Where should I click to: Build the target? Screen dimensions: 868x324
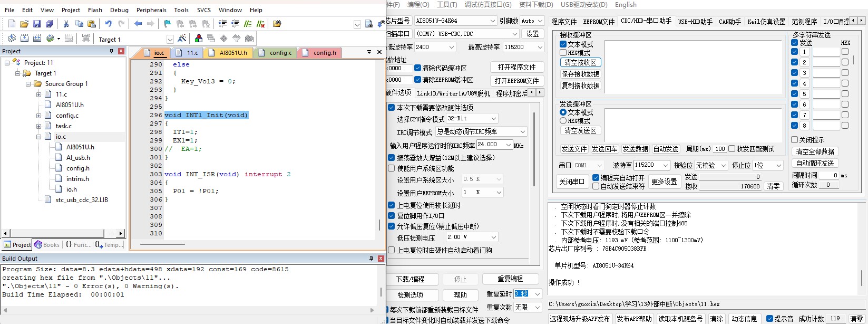[x=24, y=39]
